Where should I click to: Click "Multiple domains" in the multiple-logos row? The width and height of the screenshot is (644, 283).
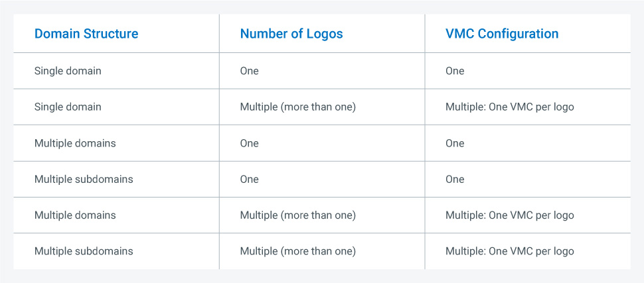point(75,215)
